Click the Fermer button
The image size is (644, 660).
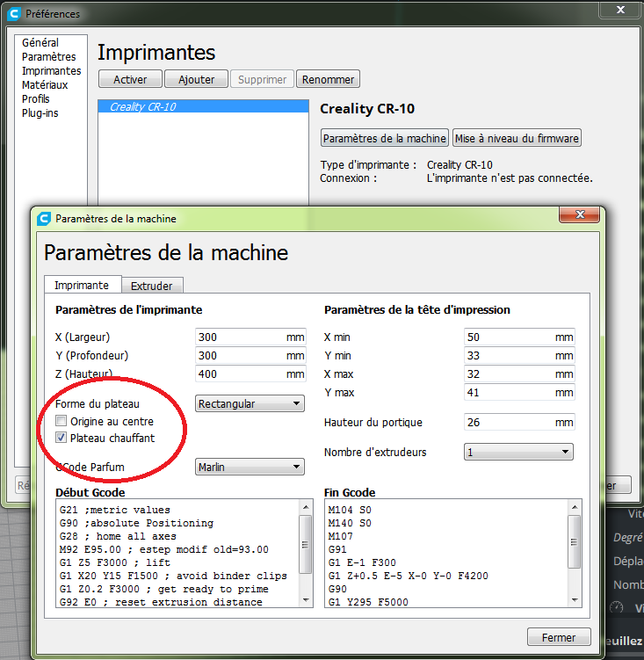559,637
